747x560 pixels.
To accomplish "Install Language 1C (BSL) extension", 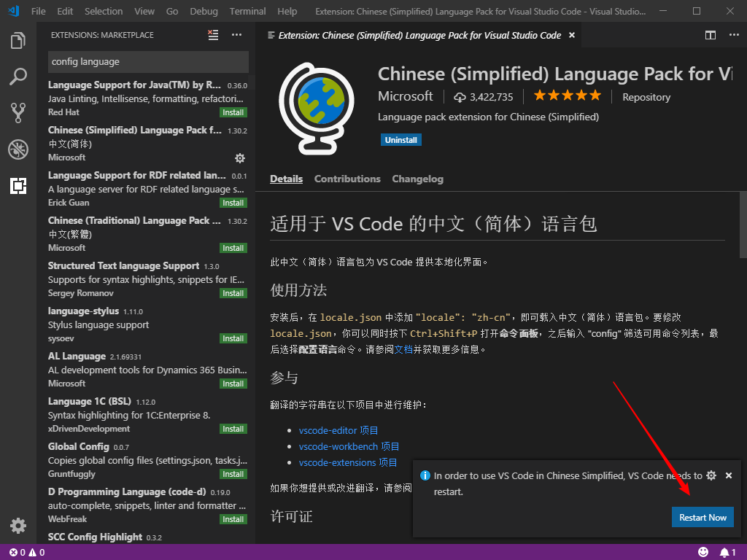I will [x=233, y=429].
